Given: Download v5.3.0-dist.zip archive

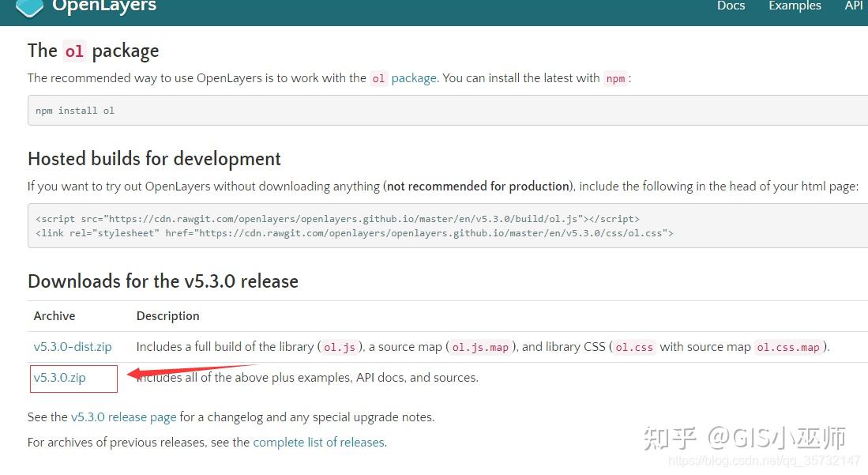Looking at the screenshot, I should [73, 347].
